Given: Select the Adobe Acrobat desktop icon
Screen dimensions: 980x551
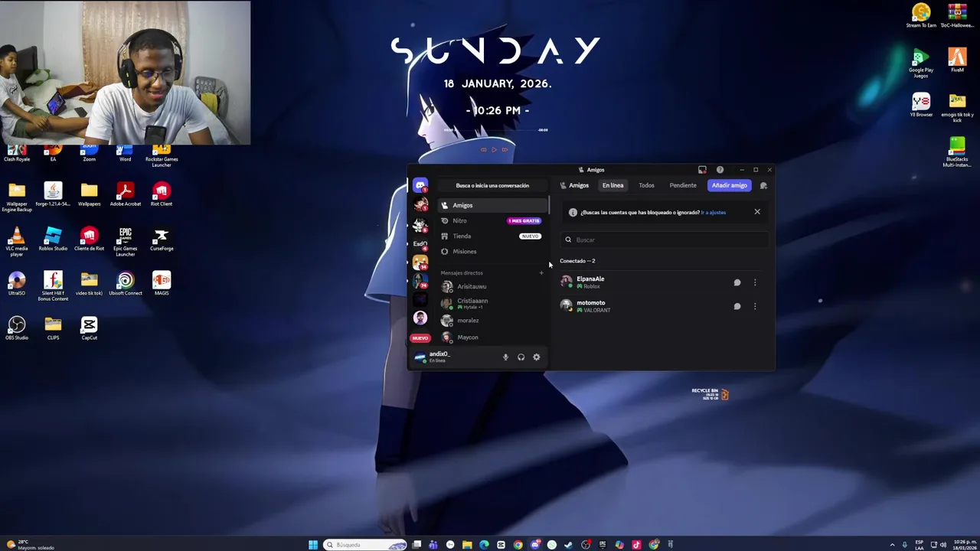Looking at the screenshot, I should point(126,194).
